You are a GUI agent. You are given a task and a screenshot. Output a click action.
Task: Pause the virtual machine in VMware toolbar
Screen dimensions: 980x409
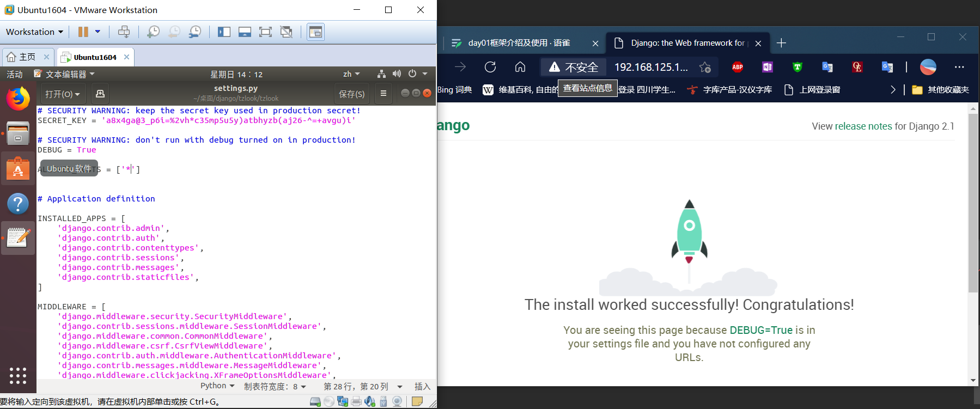click(x=83, y=32)
